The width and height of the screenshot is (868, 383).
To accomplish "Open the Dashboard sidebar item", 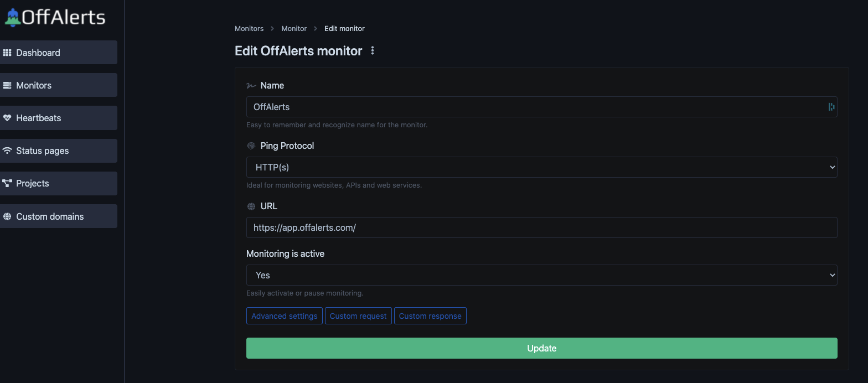I will [58, 53].
